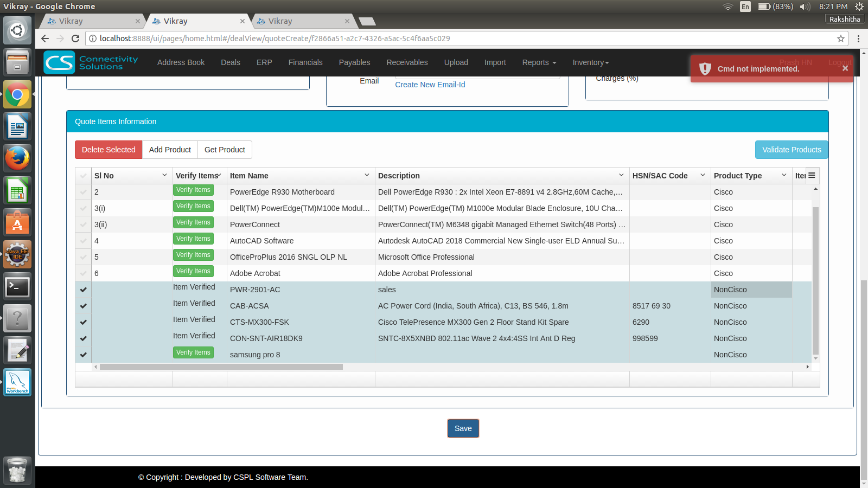The height and width of the screenshot is (488, 868).
Task: Open the grid column menu icon
Action: [812, 175]
